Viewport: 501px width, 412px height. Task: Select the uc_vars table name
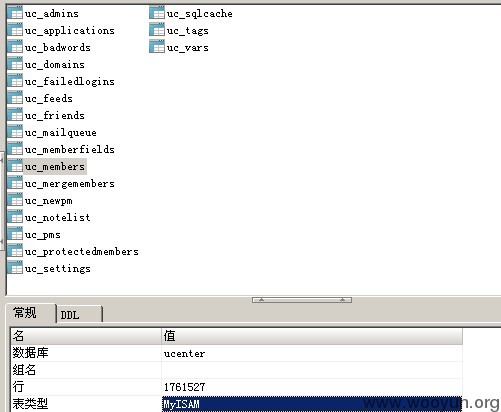pos(188,48)
